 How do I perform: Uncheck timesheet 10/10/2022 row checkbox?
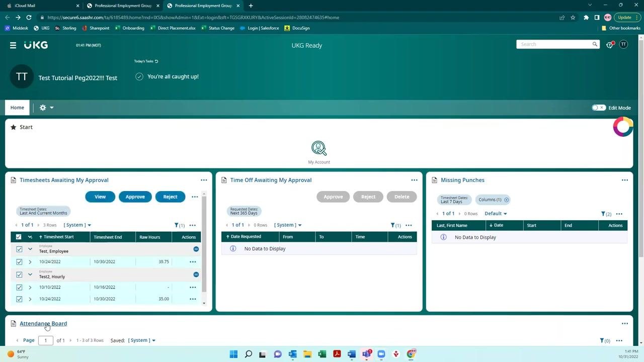(x=19, y=288)
